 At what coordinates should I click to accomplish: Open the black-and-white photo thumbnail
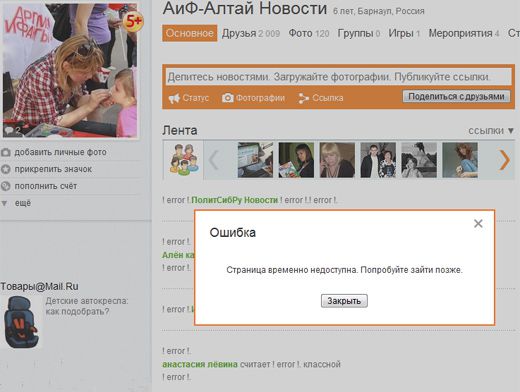419,160
